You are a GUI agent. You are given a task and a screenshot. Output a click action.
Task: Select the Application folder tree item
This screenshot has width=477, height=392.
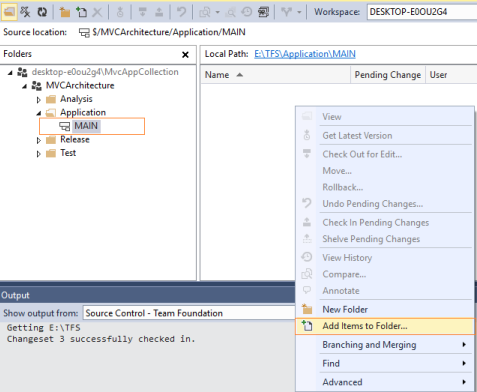[x=83, y=112]
